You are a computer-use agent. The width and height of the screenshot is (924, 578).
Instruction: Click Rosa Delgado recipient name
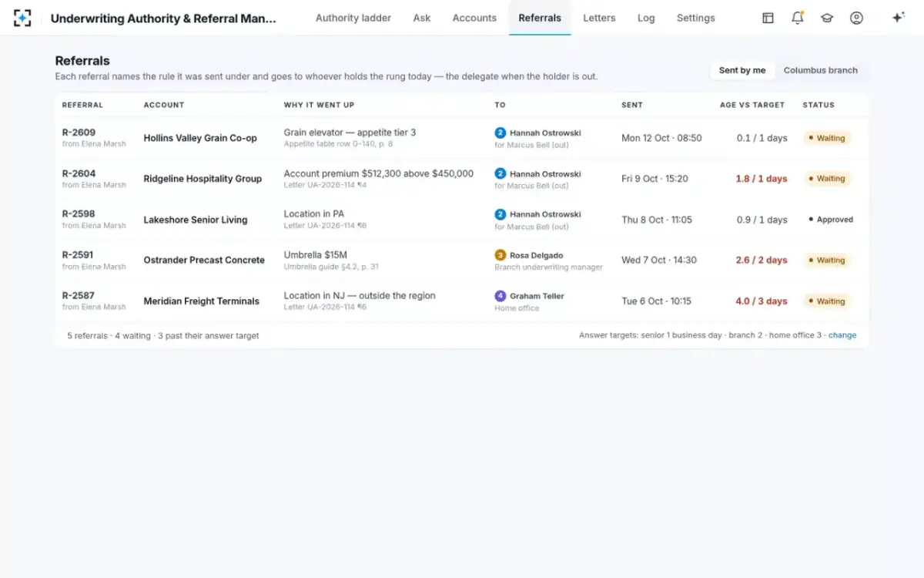pyautogui.click(x=536, y=255)
